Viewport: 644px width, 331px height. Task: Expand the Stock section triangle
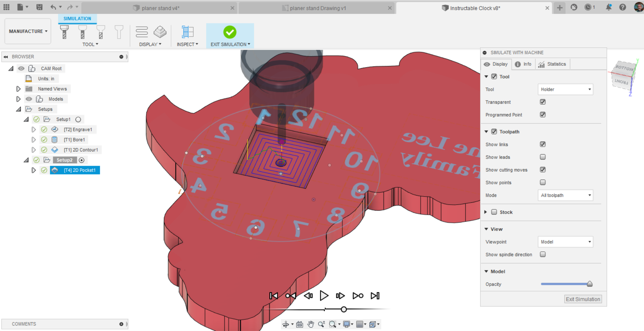(486, 212)
